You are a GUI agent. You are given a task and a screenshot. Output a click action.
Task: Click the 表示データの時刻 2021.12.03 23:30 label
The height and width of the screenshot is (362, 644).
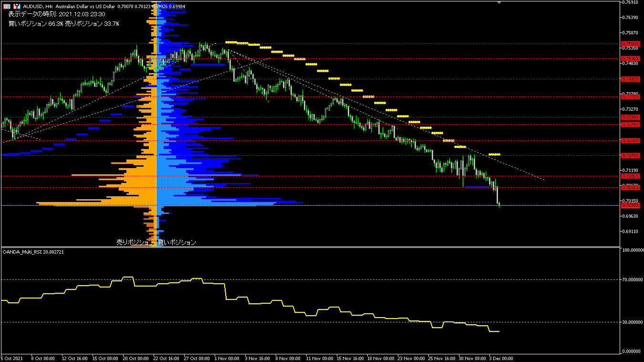tap(57, 14)
